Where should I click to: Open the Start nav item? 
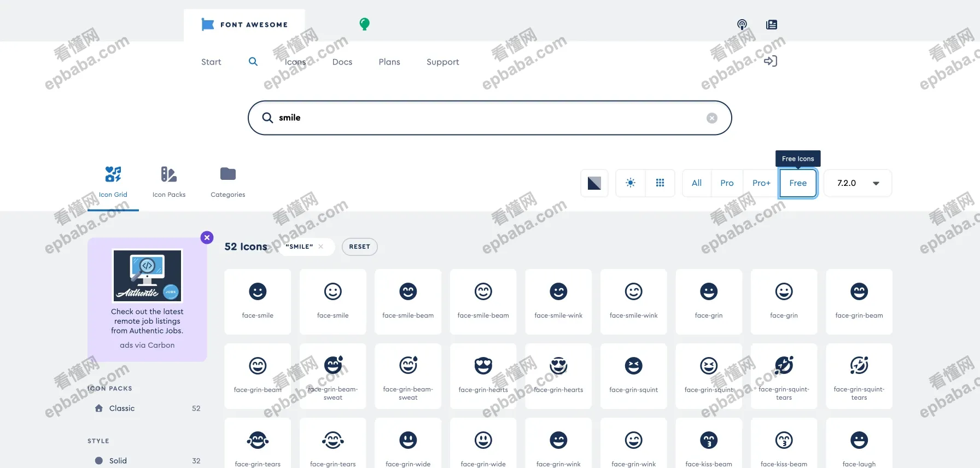click(x=211, y=62)
